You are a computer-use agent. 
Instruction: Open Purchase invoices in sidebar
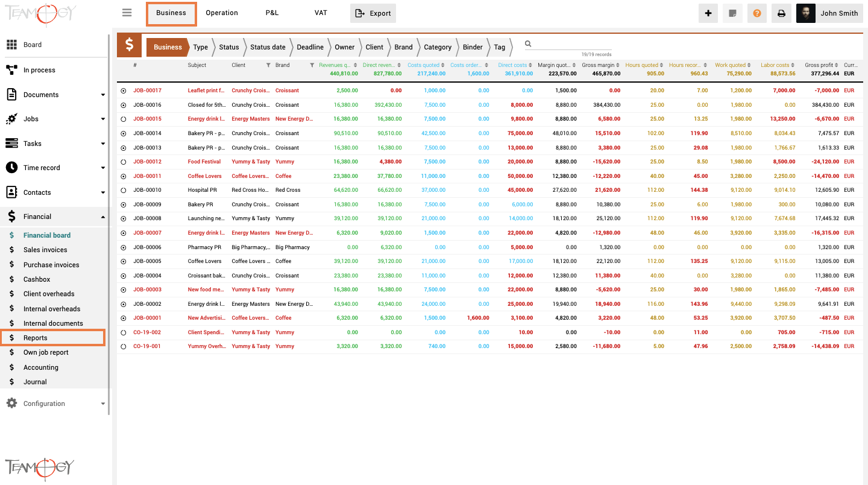tap(51, 265)
